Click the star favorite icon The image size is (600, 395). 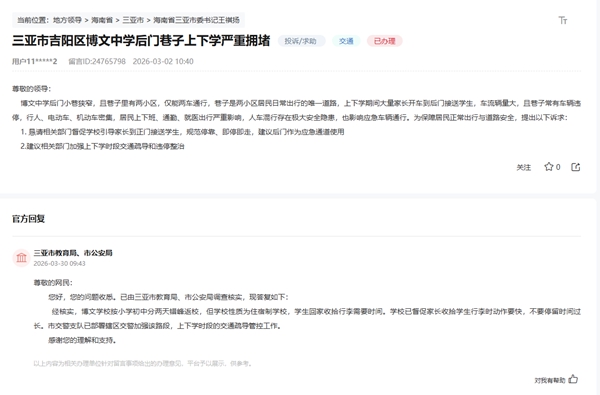(x=549, y=167)
